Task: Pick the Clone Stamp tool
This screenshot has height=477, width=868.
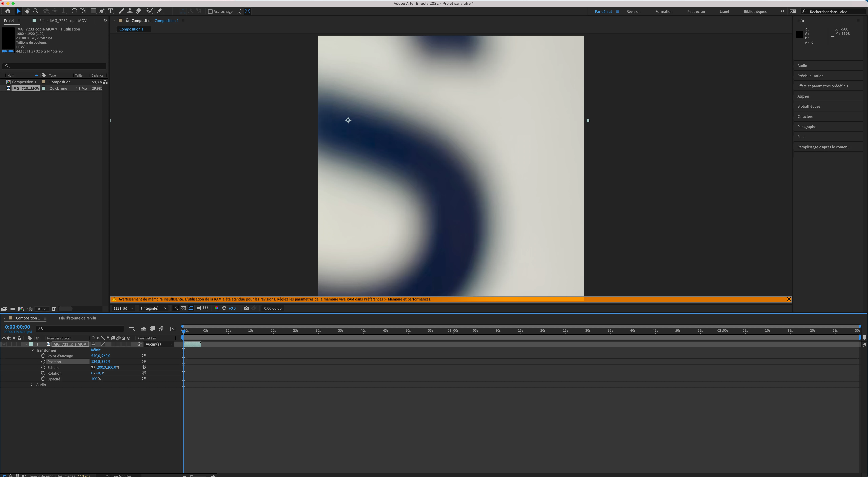Action: (130, 11)
